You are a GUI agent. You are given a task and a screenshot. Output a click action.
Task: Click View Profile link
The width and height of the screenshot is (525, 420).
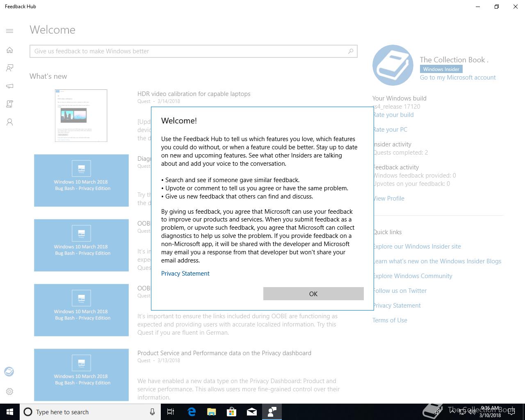389,199
